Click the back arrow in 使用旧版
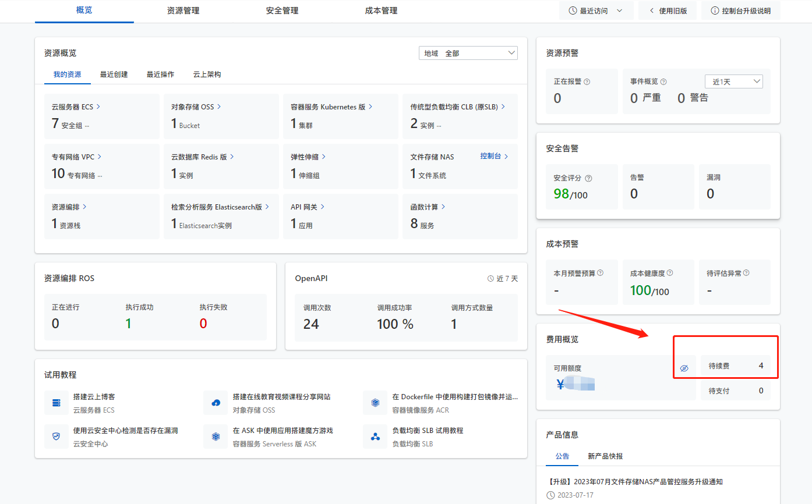812x504 pixels. pos(651,11)
